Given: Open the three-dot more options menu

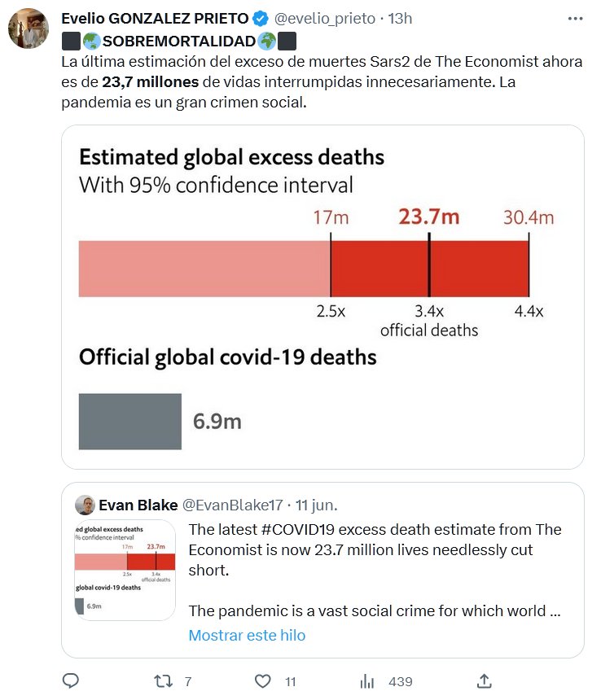Looking at the screenshot, I should (575, 18).
